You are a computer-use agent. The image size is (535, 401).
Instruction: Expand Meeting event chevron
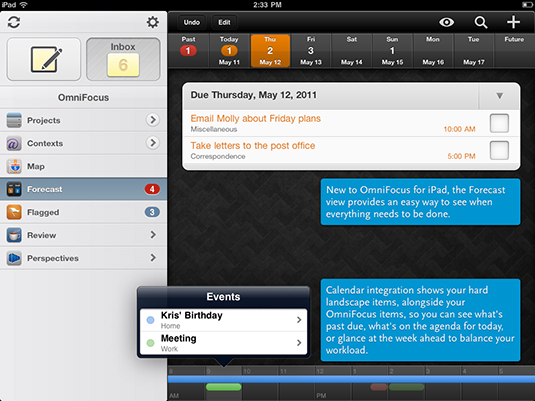click(x=299, y=343)
